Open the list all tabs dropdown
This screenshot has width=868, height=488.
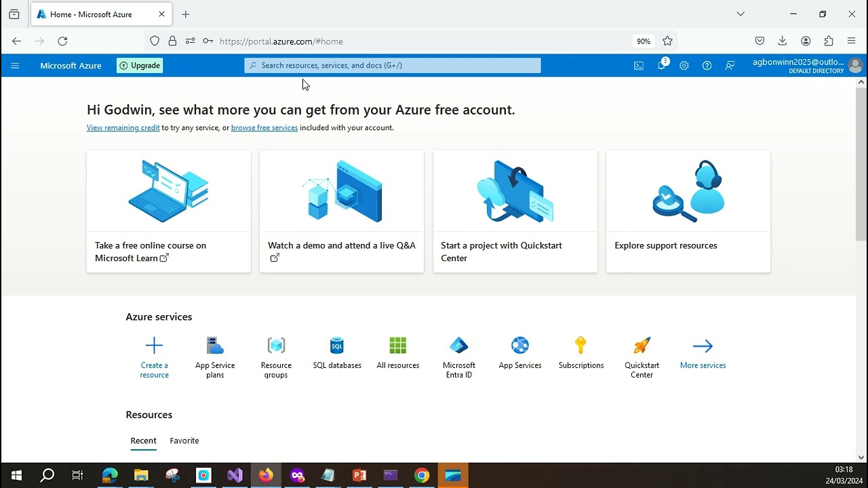(x=741, y=14)
